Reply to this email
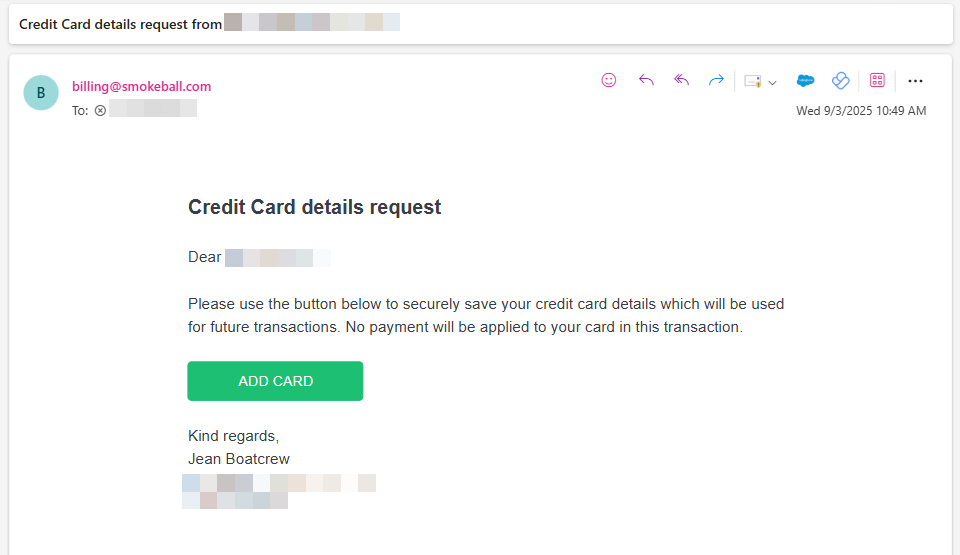 (646, 81)
